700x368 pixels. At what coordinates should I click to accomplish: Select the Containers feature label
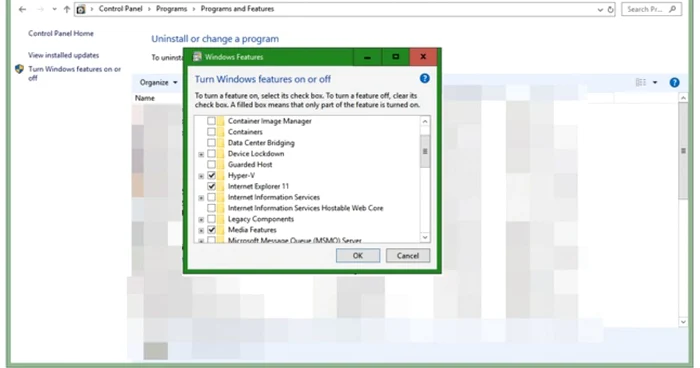tap(245, 132)
